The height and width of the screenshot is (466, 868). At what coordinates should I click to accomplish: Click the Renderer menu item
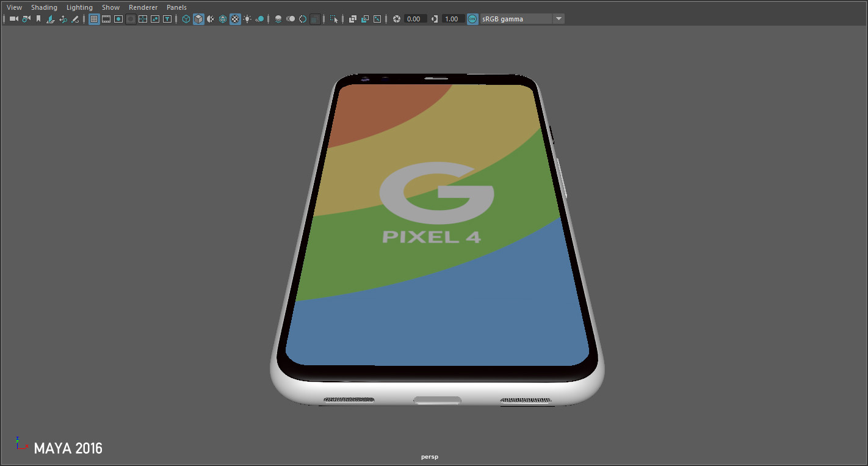coord(143,7)
